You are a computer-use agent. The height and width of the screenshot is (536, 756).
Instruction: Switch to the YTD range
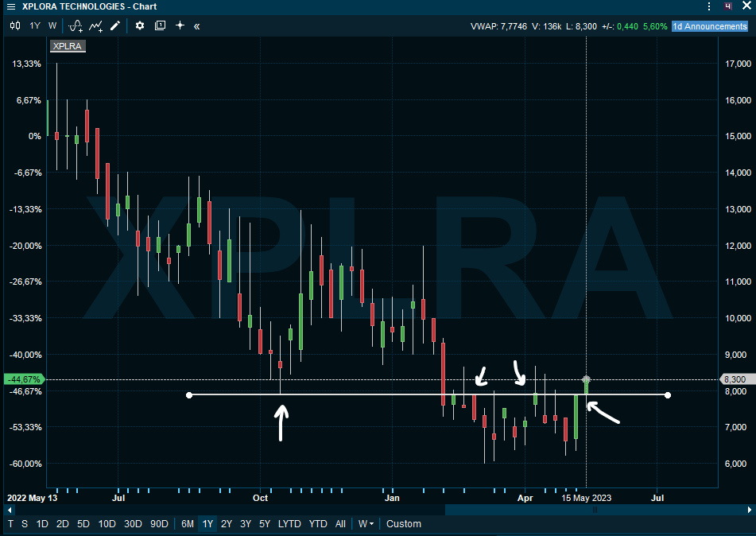(x=318, y=524)
